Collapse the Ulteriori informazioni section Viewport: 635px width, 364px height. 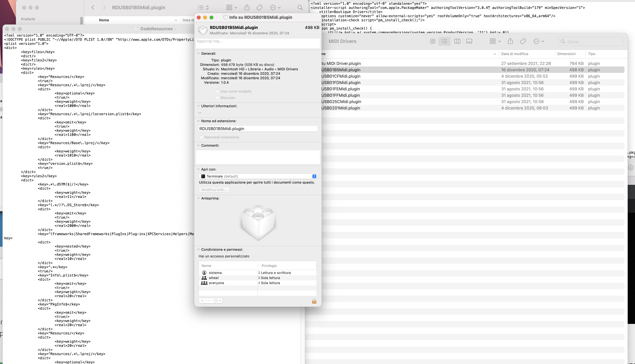pyautogui.click(x=198, y=106)
